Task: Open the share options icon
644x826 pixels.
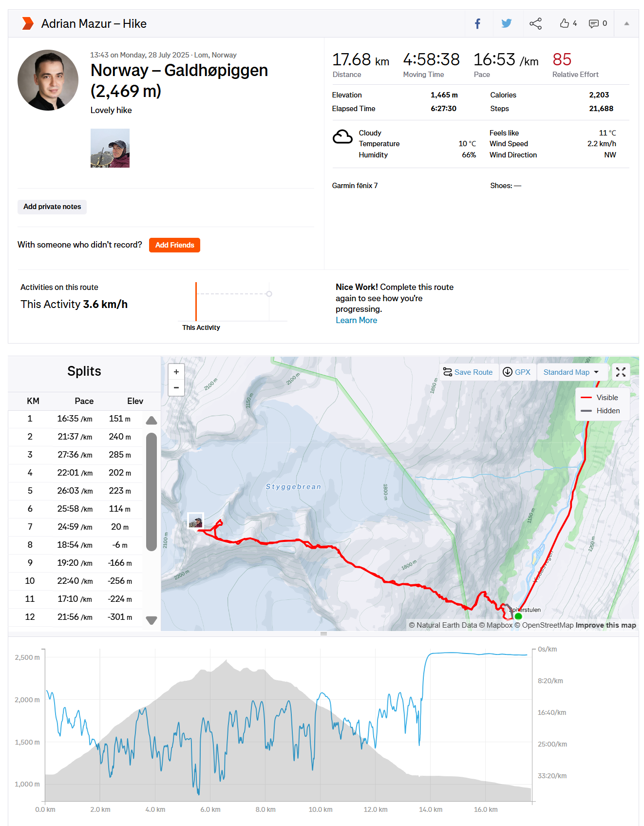Action: click(x=535, y=23)
